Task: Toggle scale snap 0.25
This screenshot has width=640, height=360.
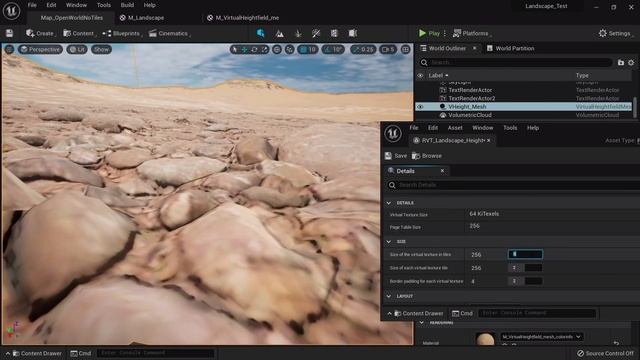Action: coord(363,49)
